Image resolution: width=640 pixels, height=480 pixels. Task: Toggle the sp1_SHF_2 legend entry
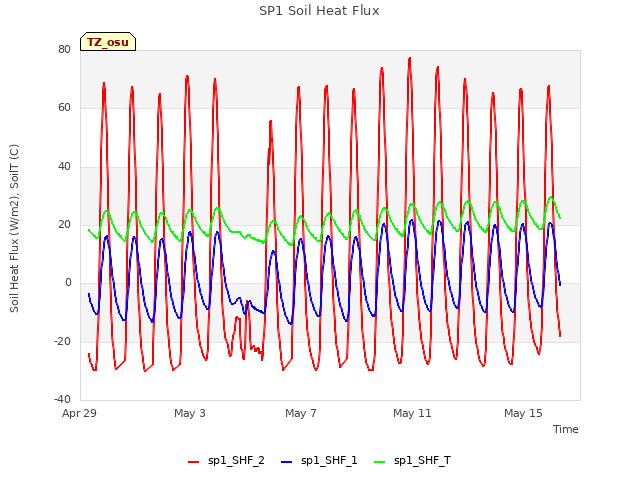(226, 461)
